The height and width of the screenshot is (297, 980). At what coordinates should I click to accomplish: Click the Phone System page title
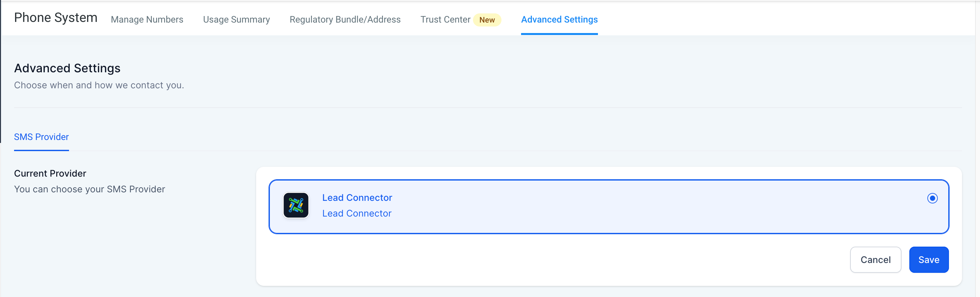tap(56, 17)
